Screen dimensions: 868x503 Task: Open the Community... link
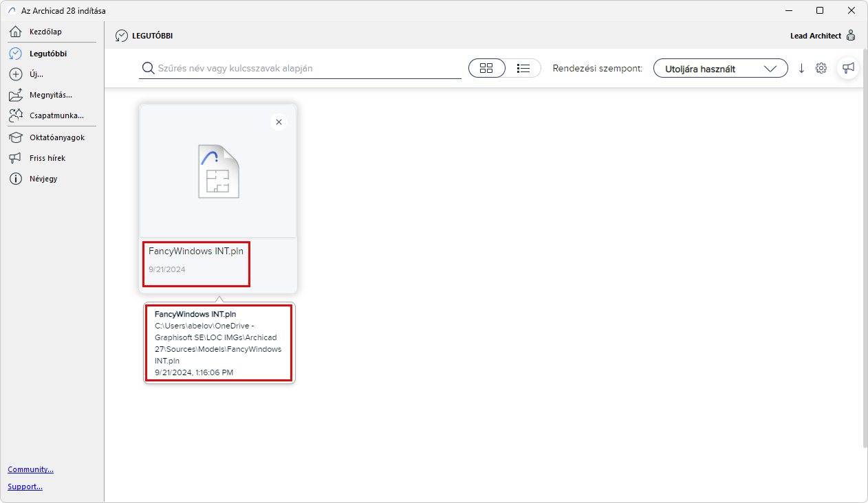pos(30,469)
